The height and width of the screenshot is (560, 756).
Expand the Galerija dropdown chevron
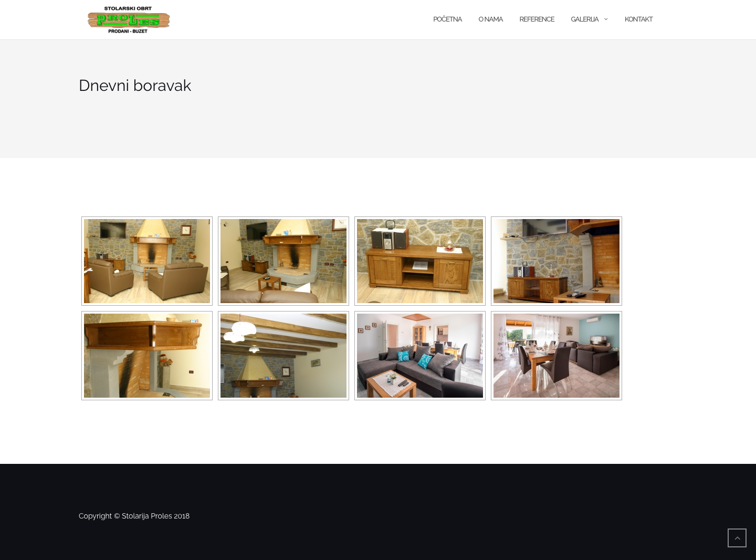[606, 19]
